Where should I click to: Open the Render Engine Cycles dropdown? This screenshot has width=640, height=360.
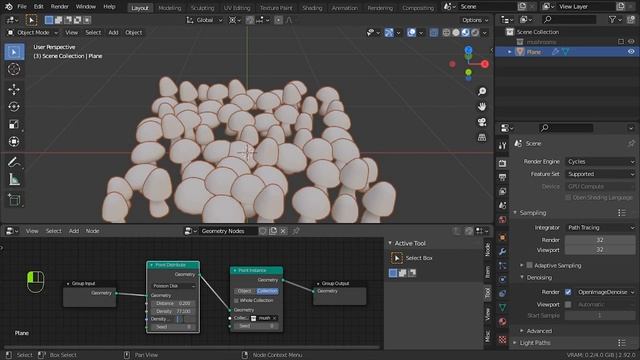600,162
